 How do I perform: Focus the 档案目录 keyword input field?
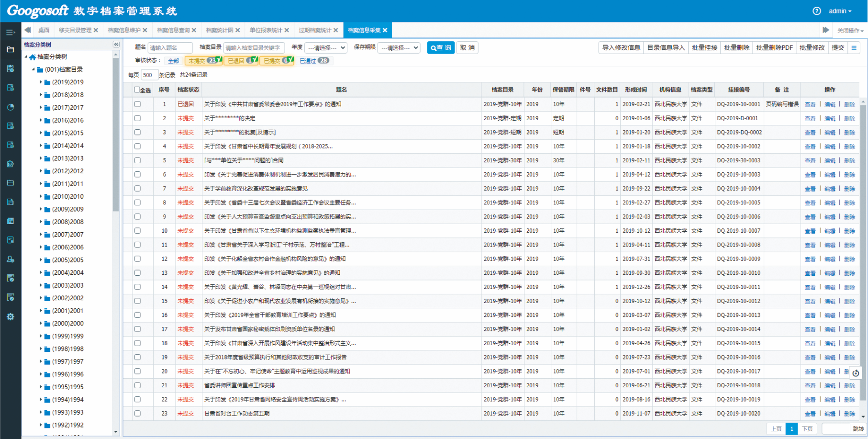(x=254, y=48)
